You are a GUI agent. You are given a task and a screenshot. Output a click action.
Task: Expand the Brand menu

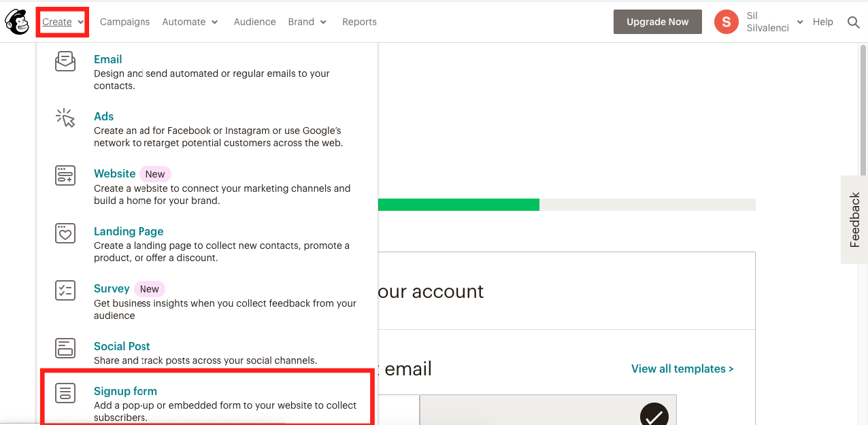click(x=307, y=22)
